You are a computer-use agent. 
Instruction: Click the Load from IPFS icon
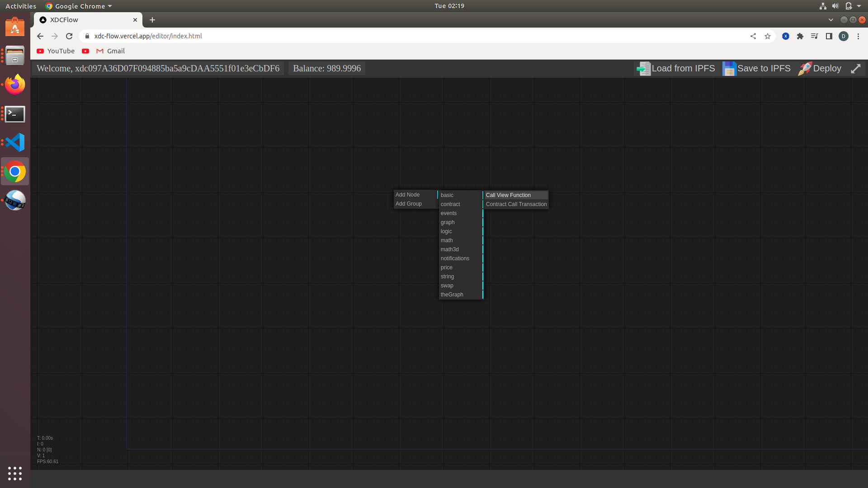643,69
